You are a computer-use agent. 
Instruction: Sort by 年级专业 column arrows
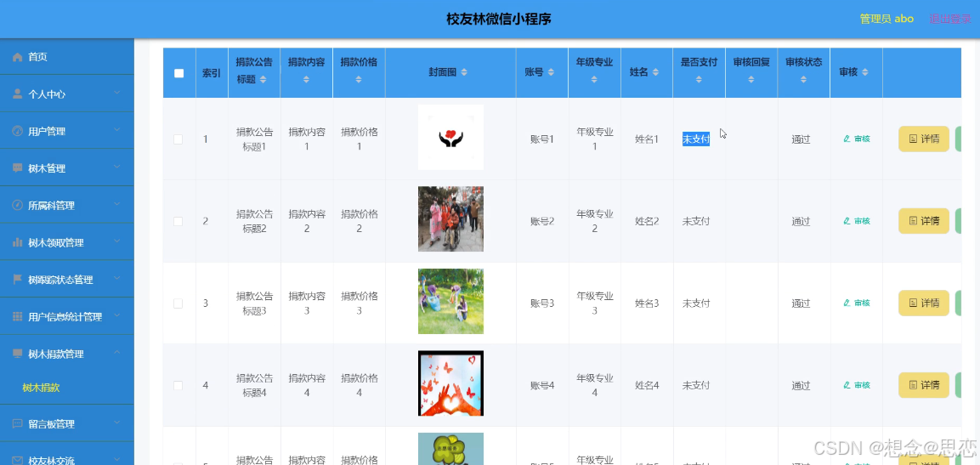(x=594, y=79)
